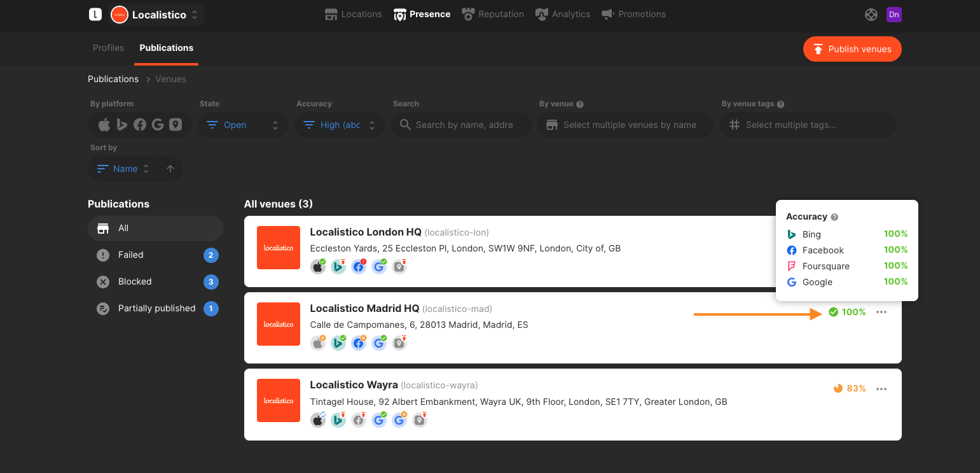980x473 pixels.
Task: Open the three-dot menu for Localistico Wayra
Action: point(881,389)
